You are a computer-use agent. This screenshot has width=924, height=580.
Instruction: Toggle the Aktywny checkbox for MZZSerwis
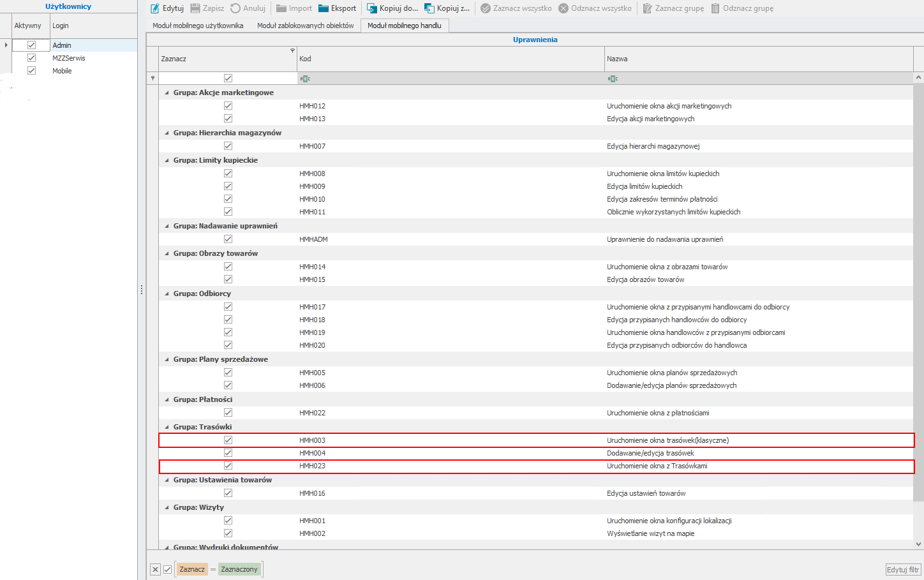pos(31,58)
